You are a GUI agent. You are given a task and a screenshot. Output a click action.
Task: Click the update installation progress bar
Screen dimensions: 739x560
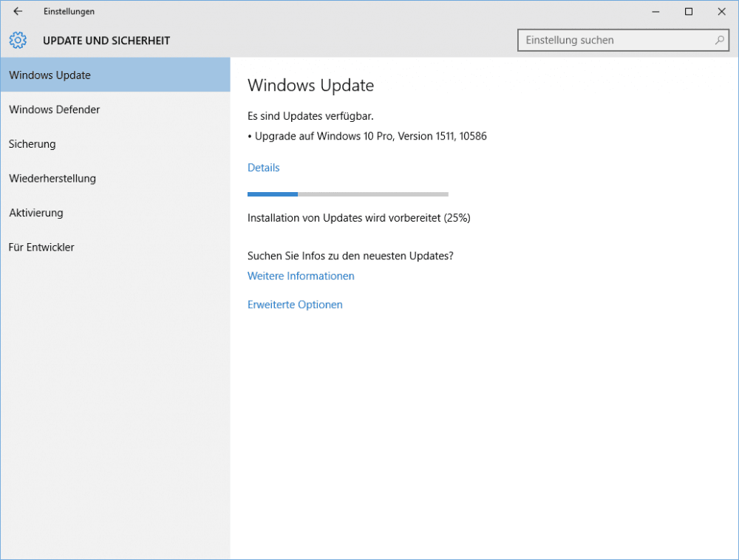[348, 194]
